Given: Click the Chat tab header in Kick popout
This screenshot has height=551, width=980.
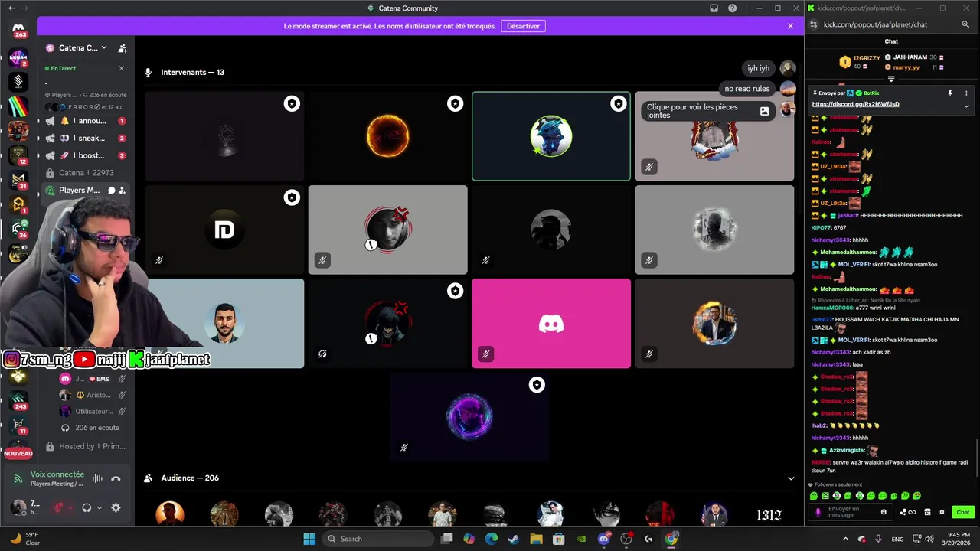Looking at the screenshot, I should pos(891,41).
